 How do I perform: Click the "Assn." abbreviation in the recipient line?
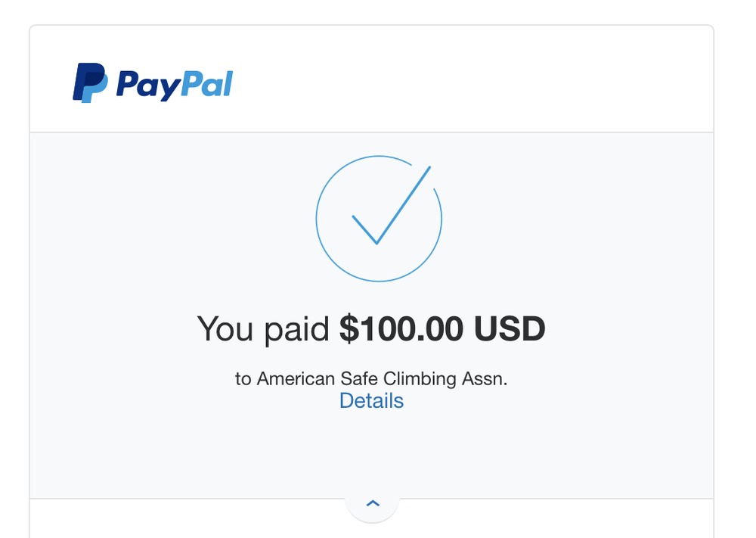[485, 379]
